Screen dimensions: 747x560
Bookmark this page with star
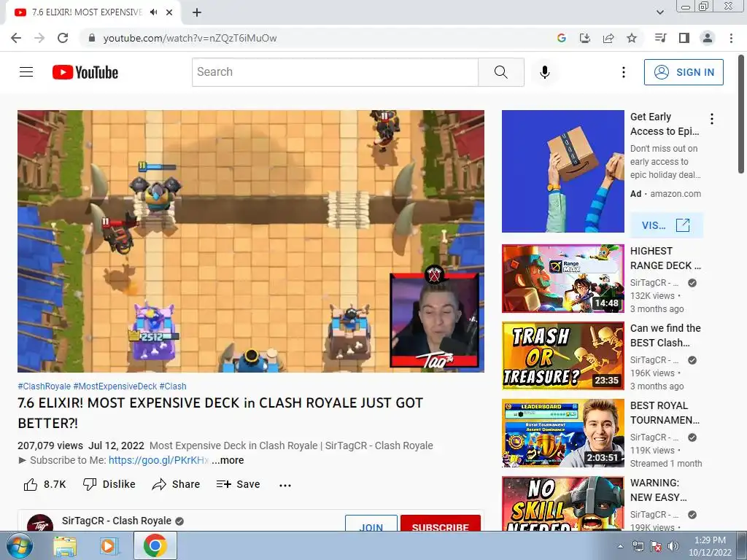[632, 38]
